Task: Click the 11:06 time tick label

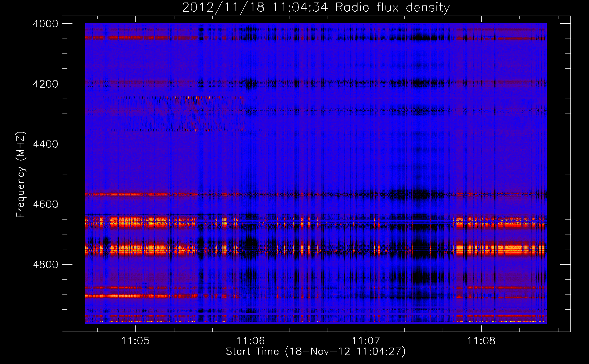Action: [x=250, y=341]
